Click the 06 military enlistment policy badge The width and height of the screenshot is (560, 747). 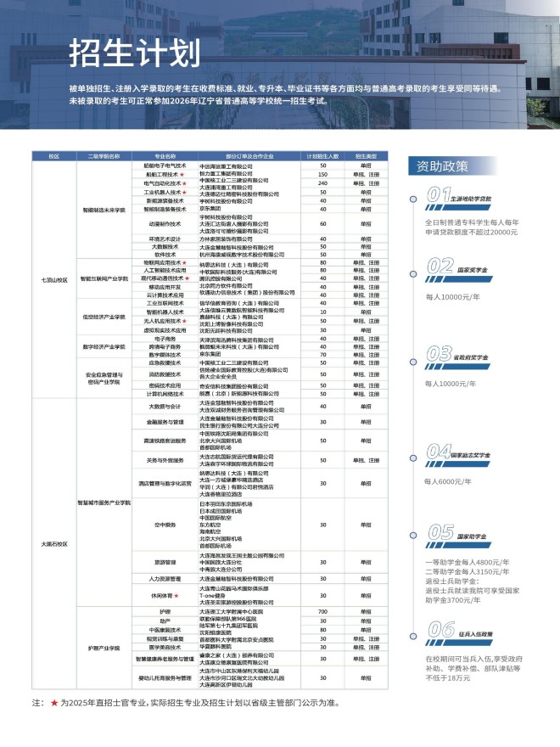440,630
